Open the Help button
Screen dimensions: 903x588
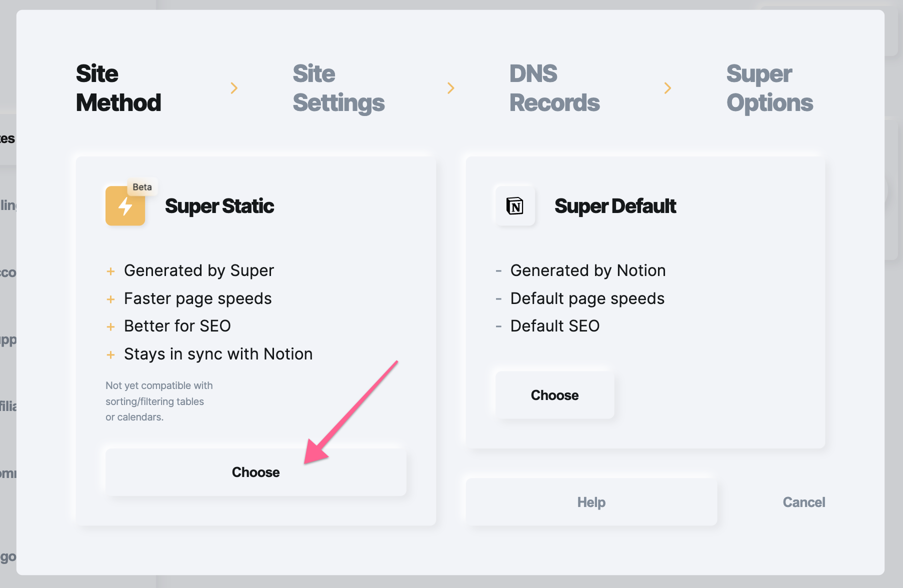coord(591,502)
